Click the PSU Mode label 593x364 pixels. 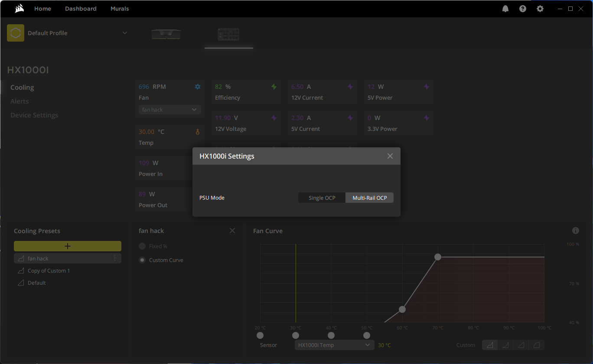click(212, 198)
